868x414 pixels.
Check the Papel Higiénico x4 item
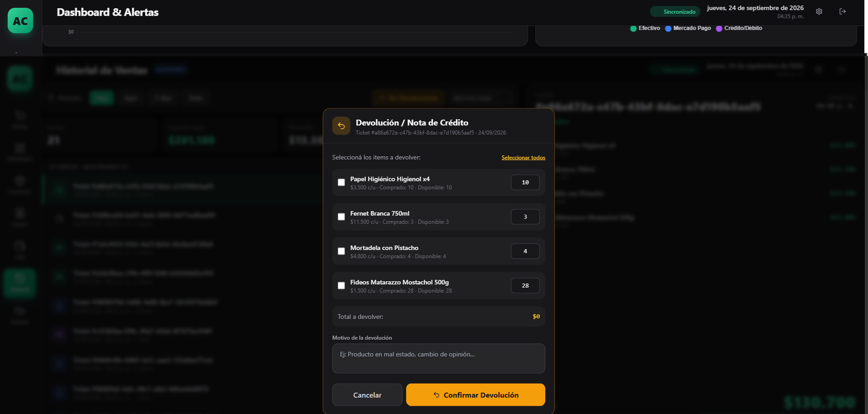tap(341, 183)
